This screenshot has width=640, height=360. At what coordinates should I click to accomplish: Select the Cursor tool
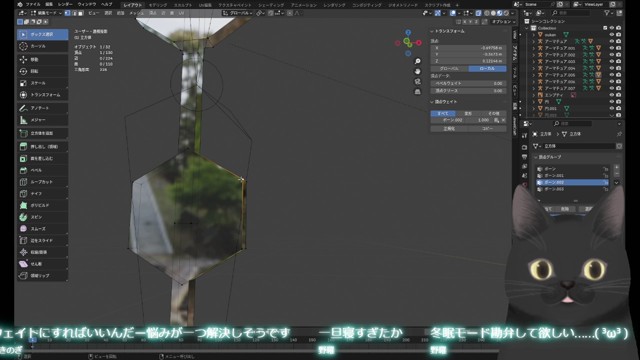point(42,46)
